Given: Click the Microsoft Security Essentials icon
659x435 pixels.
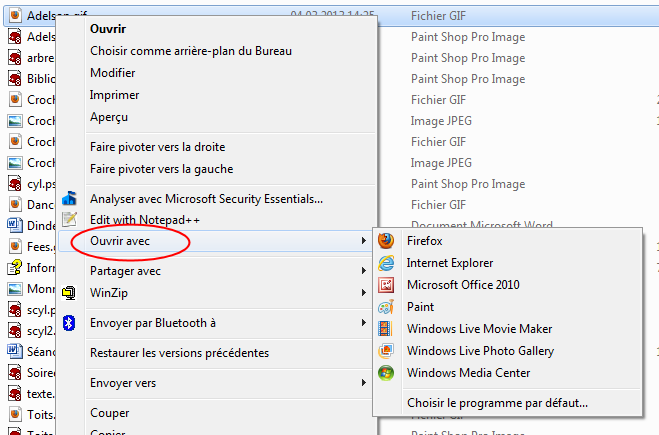Looking at the screenshot, I should point(69,199).
